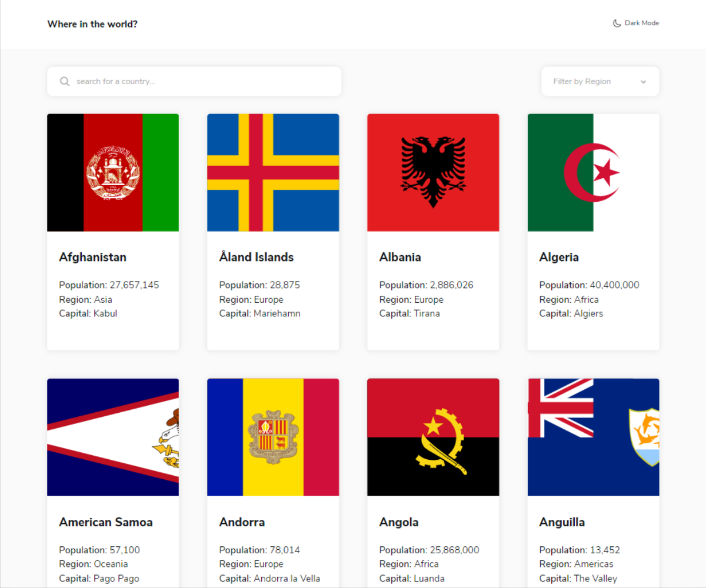Open the Afghanistan flag image
Screen dimensions: 706x588
click(113, 172)
